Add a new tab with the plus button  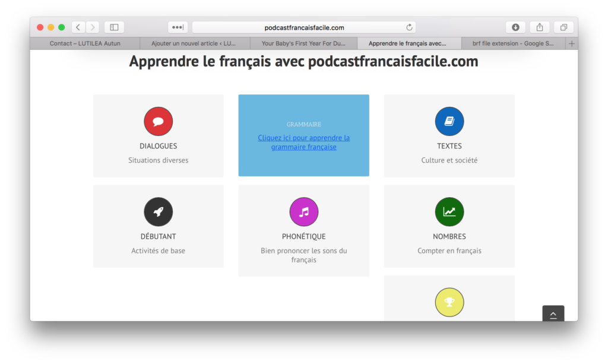pyautogui.click(x=572, y=43)
